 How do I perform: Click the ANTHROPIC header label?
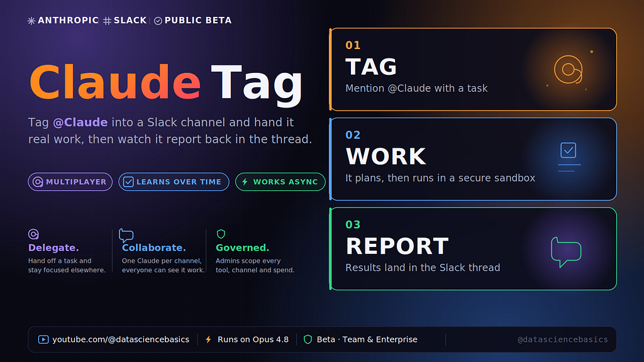tap(68, 21)
